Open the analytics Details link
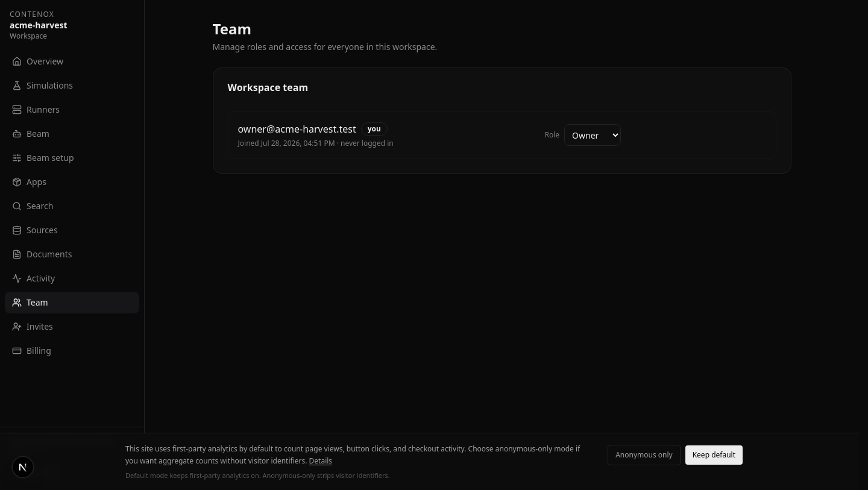The height and width of the screenshot is (490, 868). 320,461
